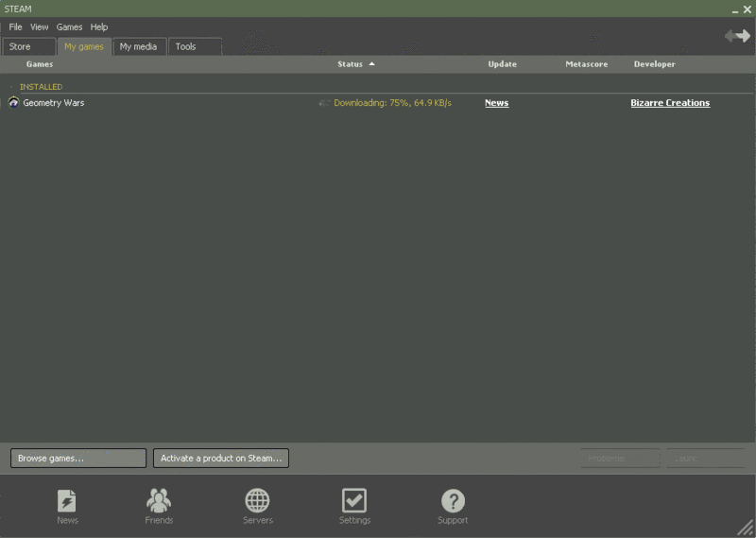Switch to the My games tab
Image resolution: width=756 pixels, height=538 pixels.
(x=84, y=47)
